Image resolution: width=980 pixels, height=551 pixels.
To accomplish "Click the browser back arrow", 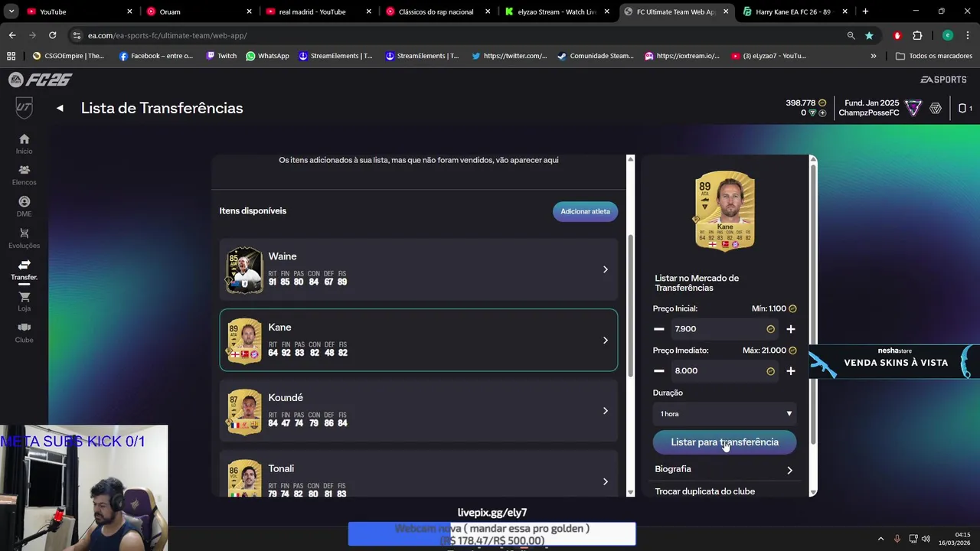I will pyautogui.click(x=12, y=35).
